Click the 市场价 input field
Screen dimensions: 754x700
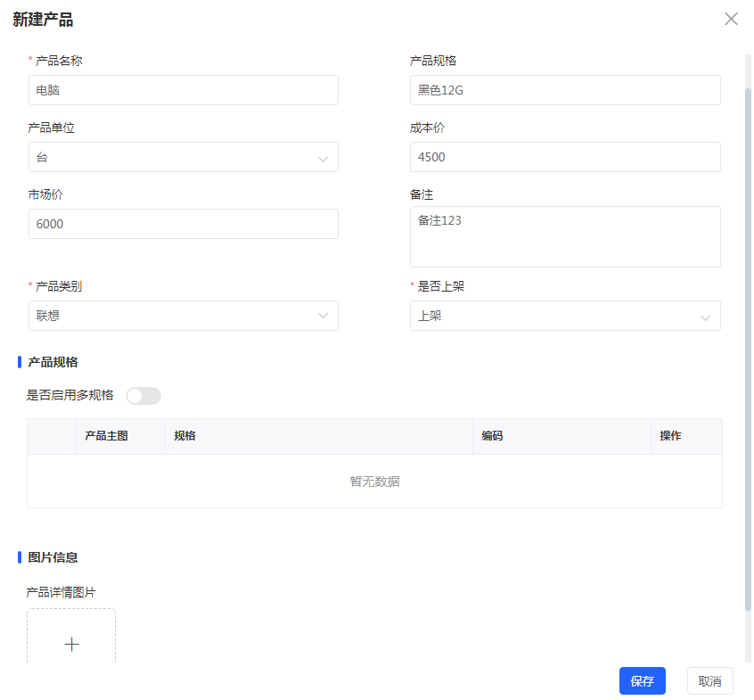(x=184, y=224)
